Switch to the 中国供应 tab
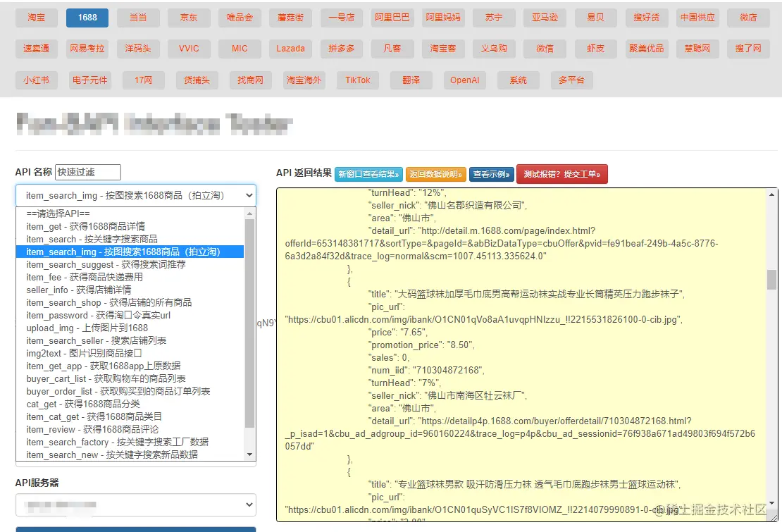The image size is (782, 532). pos(697,18)
